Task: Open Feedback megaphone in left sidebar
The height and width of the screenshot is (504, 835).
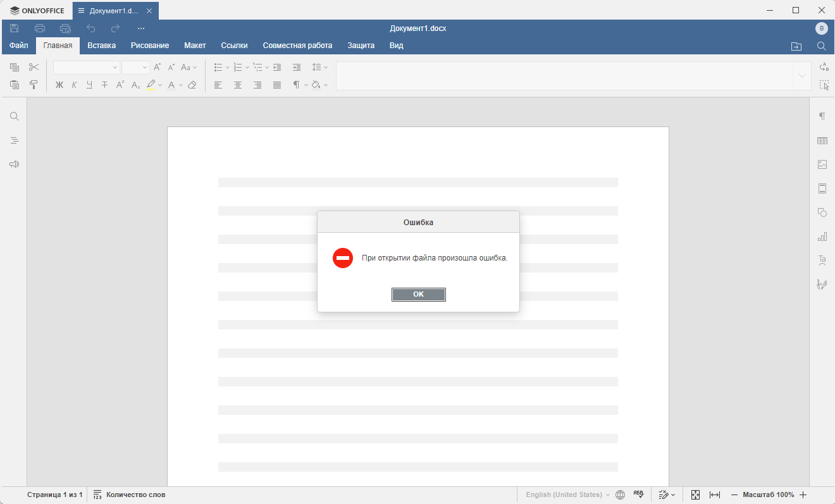Action: tap(14, 164)
